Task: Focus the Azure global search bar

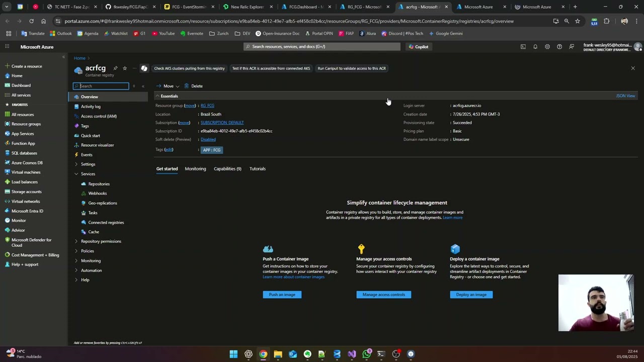Action: click(x=322, y=47)
